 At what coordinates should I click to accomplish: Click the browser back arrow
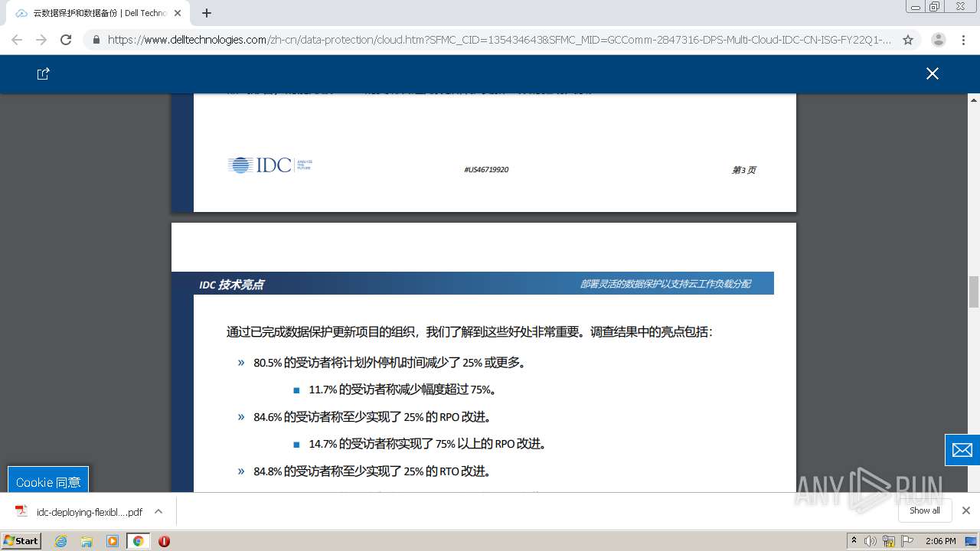pos(17,40)
